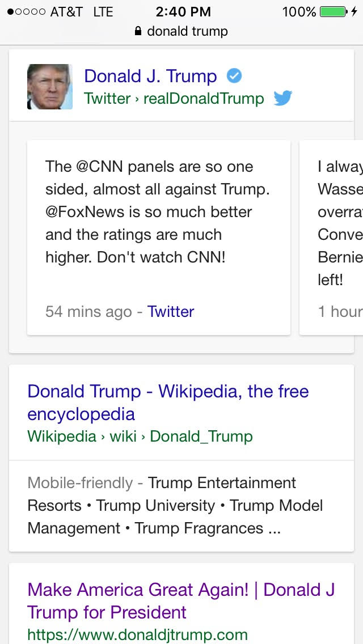Image resolution: width=363 pixels, height=644 pixels.
Task: Tap the charging bolt icon
Action: (354, 11)
